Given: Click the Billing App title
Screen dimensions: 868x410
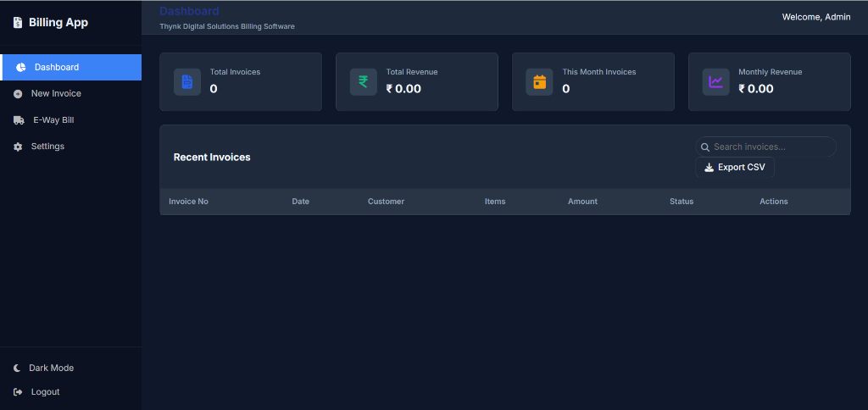Looking at the screenshot, I should coord(58,23).
